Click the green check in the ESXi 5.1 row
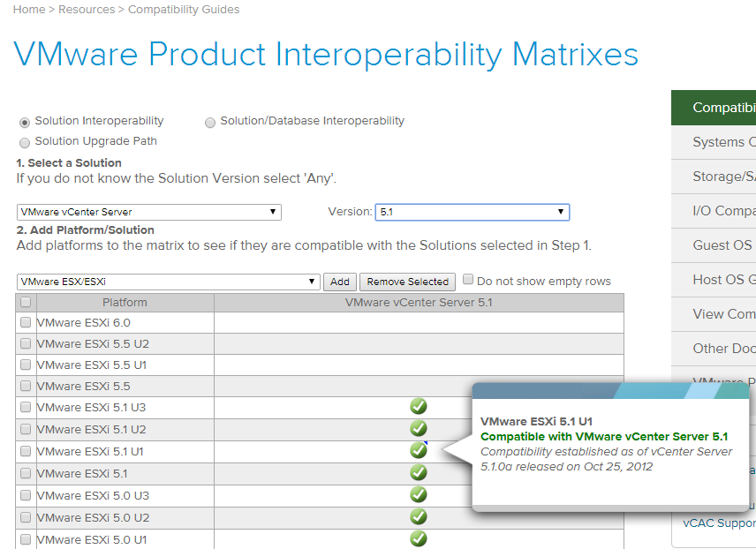The width and height of the screenshot is (756, 549). pyautogui.click(x=418, y=472)
